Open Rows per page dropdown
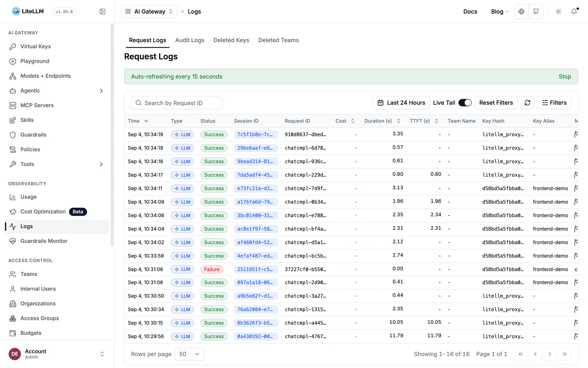Screen dimensions: 588x368 tap(189, 354)
